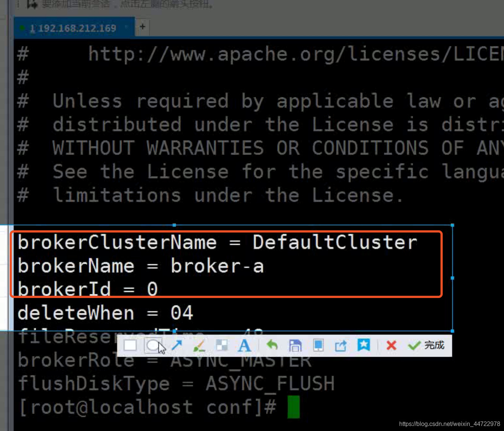Switch to the 192.168.212.169 session tab
The image size is (504, 431).
pos(74,28)
